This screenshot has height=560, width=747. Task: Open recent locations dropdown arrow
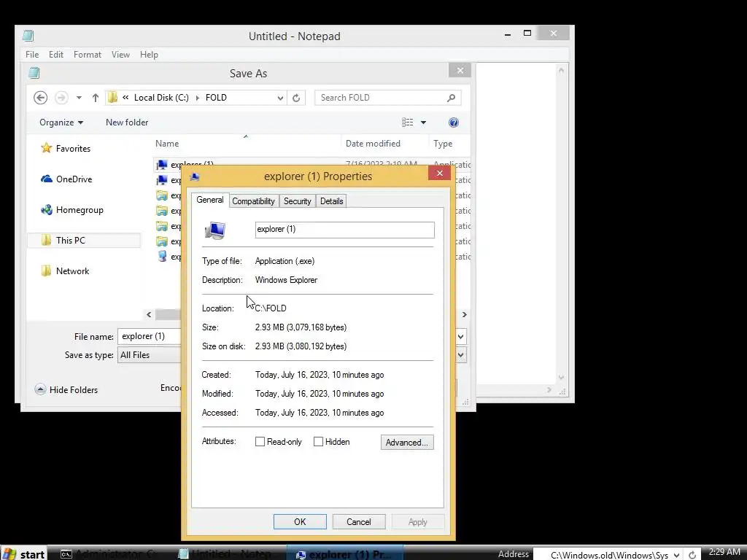79,98
